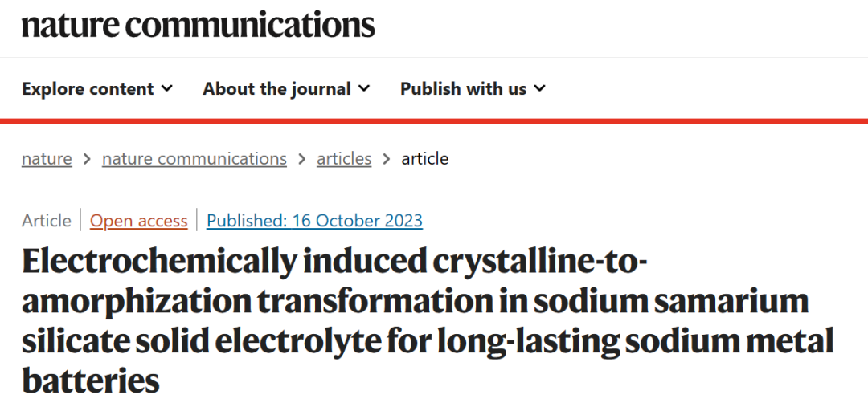This screenshot has height=411, width=868.
Task: Click the red divider line under the navigation
Action: pos(434,120)
